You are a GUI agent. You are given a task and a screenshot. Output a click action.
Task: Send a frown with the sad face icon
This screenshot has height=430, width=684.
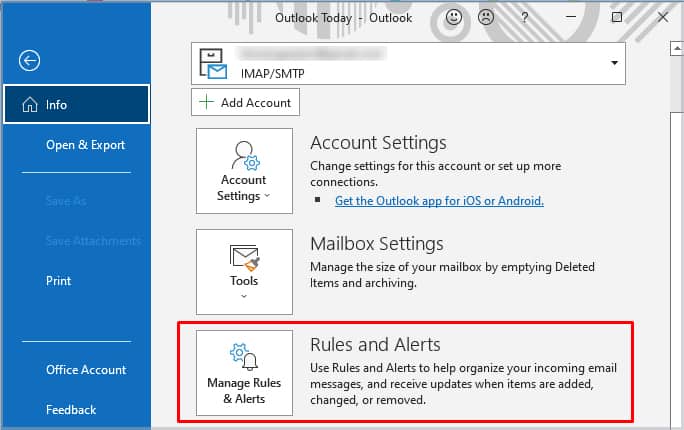coord(486,17)
